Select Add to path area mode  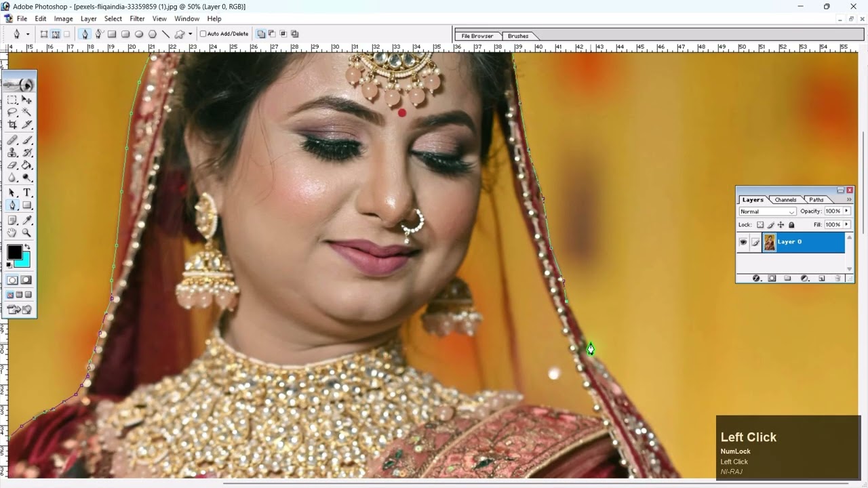pos(261,34)
